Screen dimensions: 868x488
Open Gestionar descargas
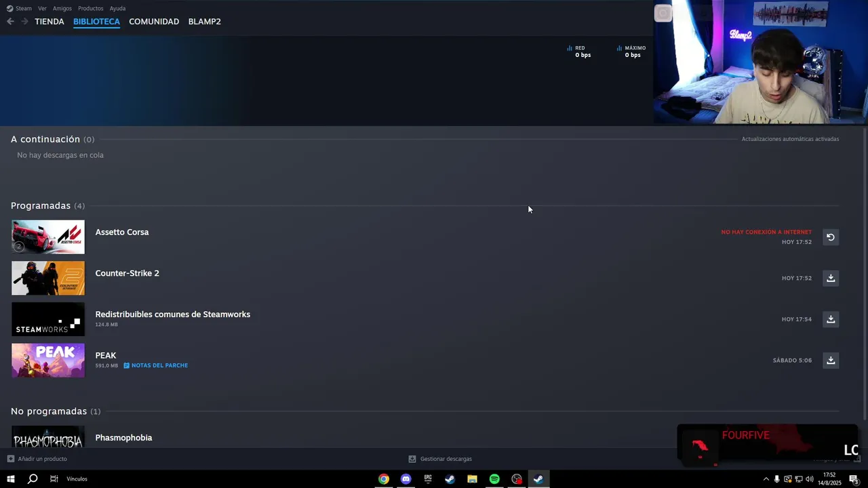point(440,459)
